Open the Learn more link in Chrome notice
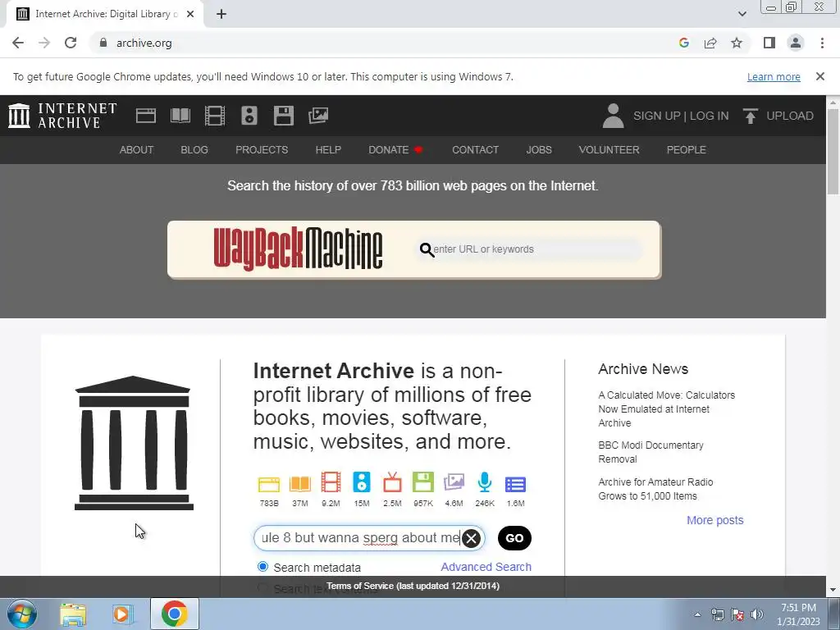This screenshot has width=840, height=630. pyautogui.click(x=774, y=76)
